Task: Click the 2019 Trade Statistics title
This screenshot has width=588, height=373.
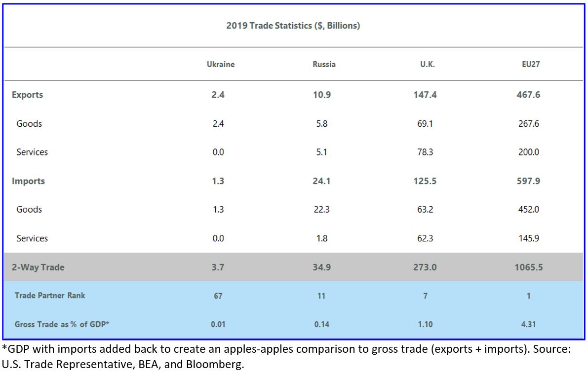Action: (x=293, y=26)
